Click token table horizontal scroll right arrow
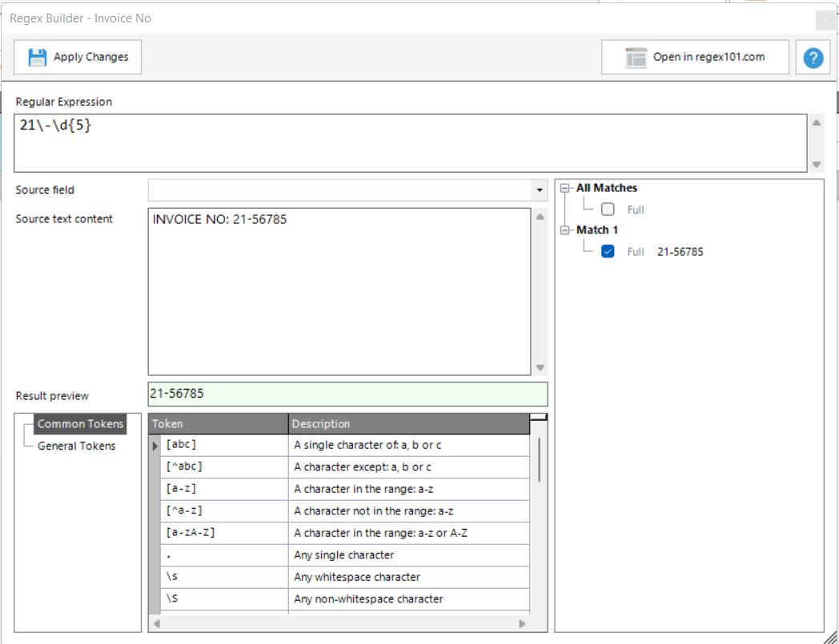839x644 pixels. [522, 623]
